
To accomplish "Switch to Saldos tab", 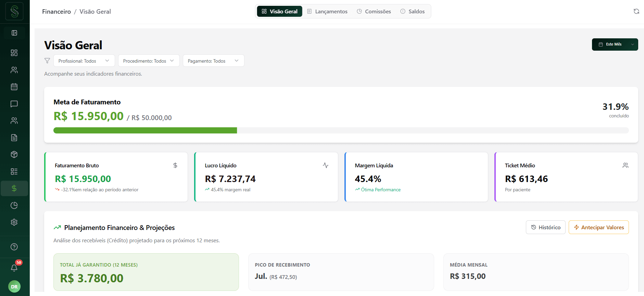I will tap(413, 11).
